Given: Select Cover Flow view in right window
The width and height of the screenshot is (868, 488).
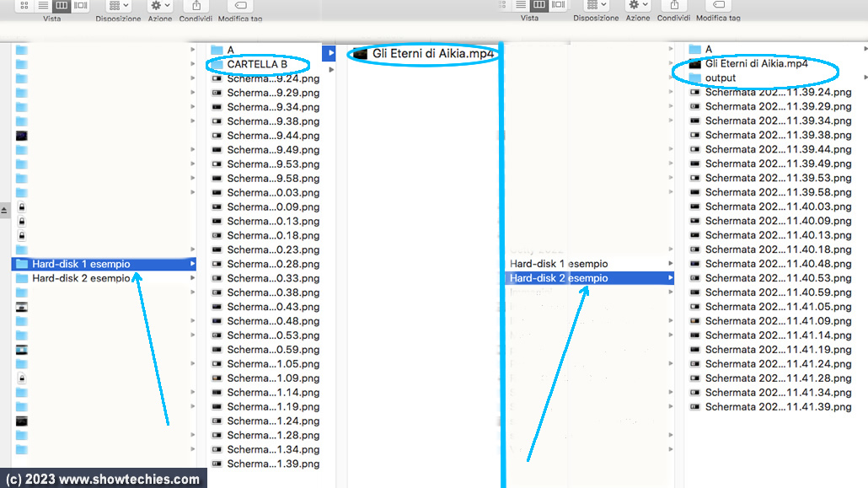Looking at the screenshot, I should 559,5.
